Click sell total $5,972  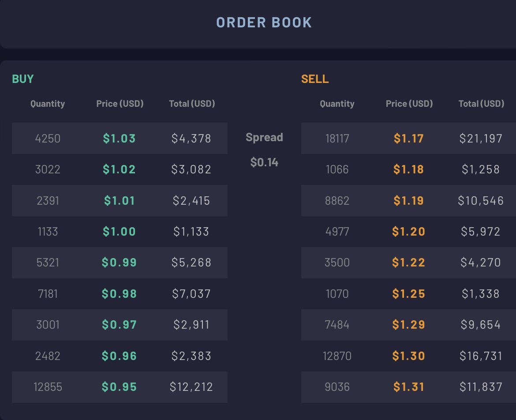click(x=481, y=231)
